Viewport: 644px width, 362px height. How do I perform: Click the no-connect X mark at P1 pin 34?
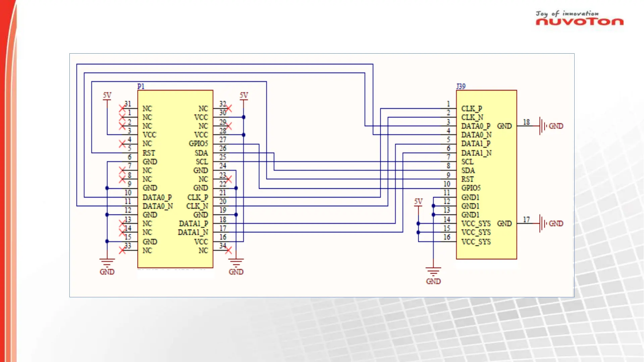[x=228, y=250]
